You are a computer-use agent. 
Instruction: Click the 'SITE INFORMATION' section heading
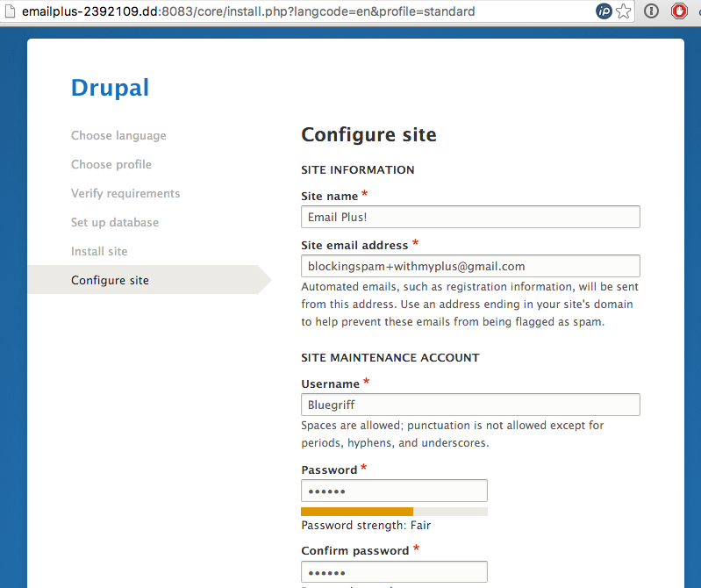tap(358, 170)
